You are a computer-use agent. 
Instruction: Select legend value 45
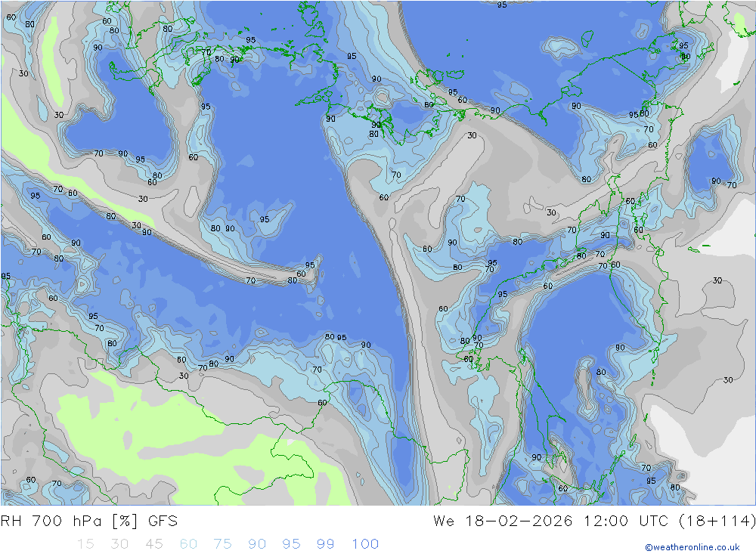tap(154, 544)
